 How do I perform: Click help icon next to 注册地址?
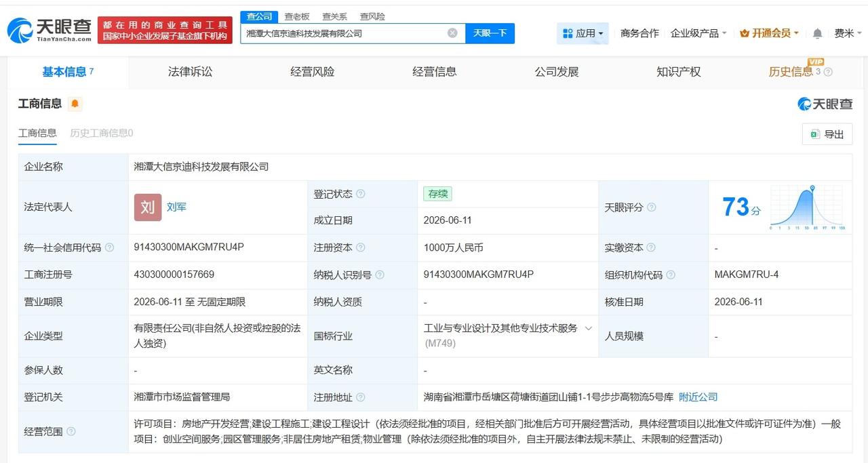[x=361, y=397]
